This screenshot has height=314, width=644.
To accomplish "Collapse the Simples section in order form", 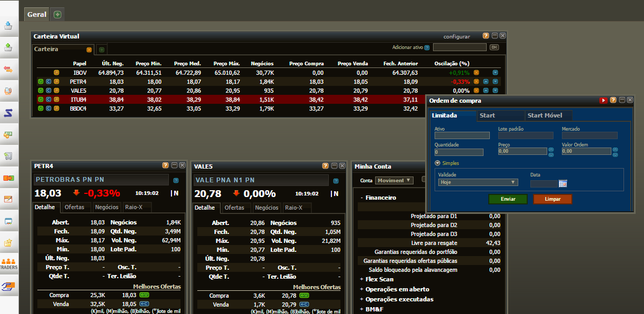I will [x=438, y=163].
